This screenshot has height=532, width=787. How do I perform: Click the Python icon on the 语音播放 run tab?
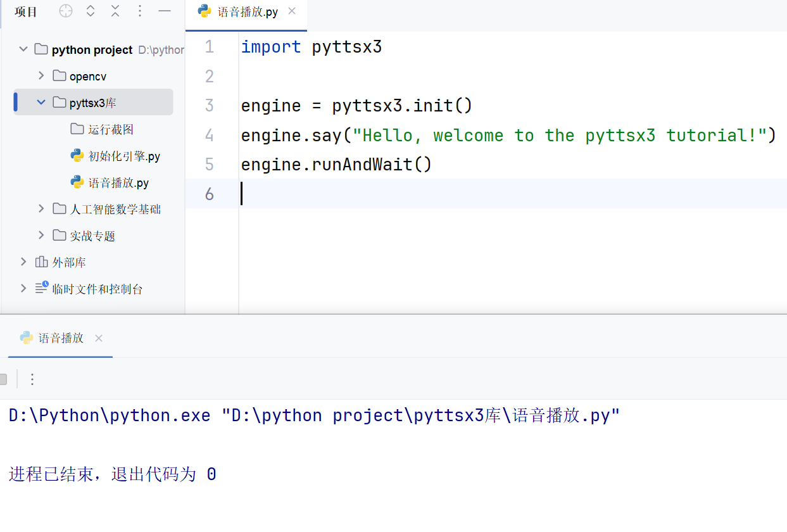tap(26, 338)
